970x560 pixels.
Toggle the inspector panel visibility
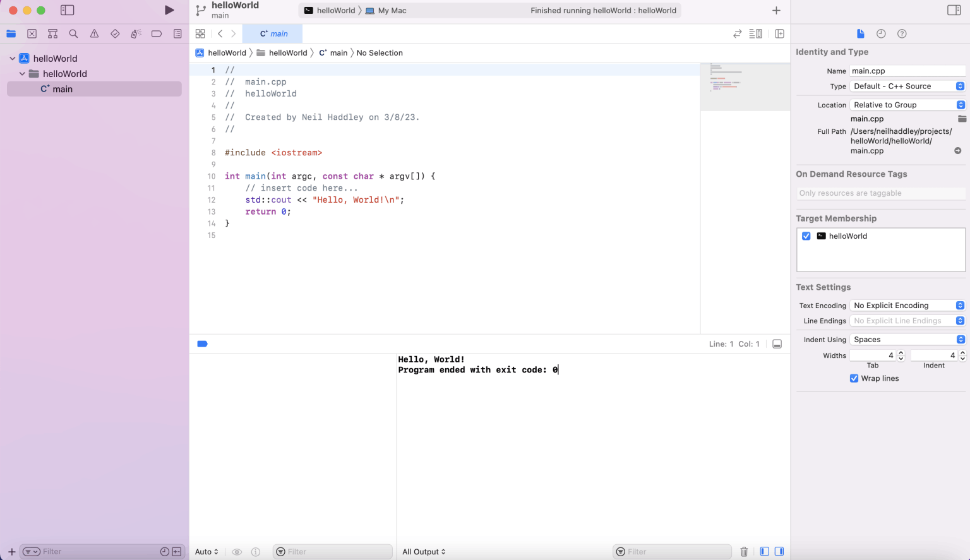click(x=954, y=10)
